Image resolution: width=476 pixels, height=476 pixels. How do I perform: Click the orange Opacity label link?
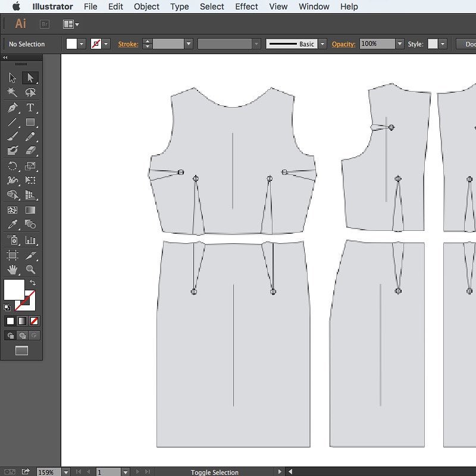[x=343, y=44]
